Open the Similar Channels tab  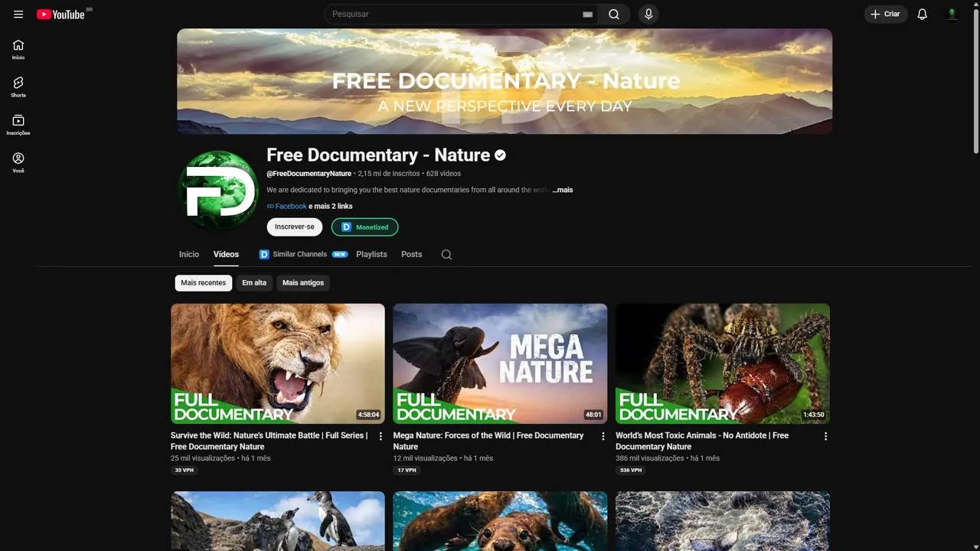(x=303, y=254)
